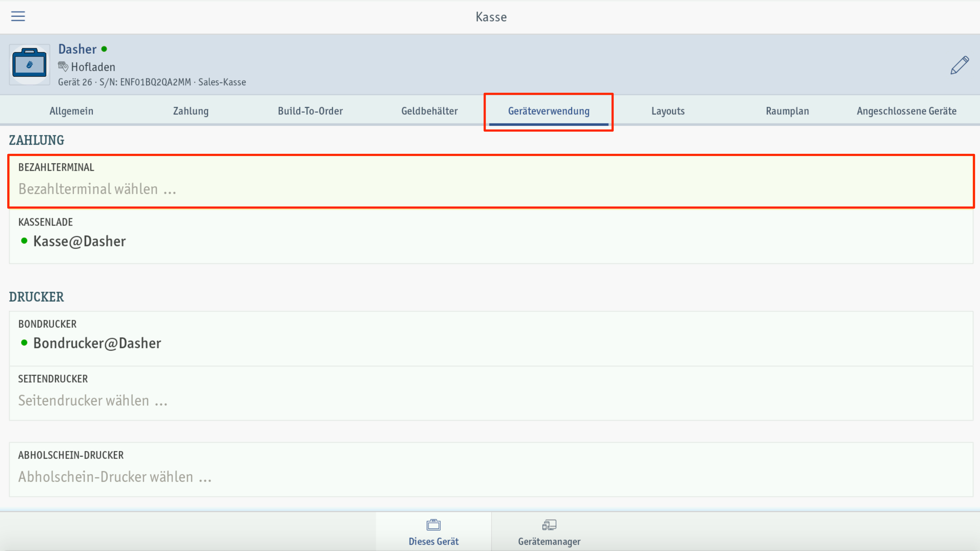Viewport: 980px width, 551px height.
Task: Open the Angeschlossene Geräte tab
Action: [x=907, y=111]
